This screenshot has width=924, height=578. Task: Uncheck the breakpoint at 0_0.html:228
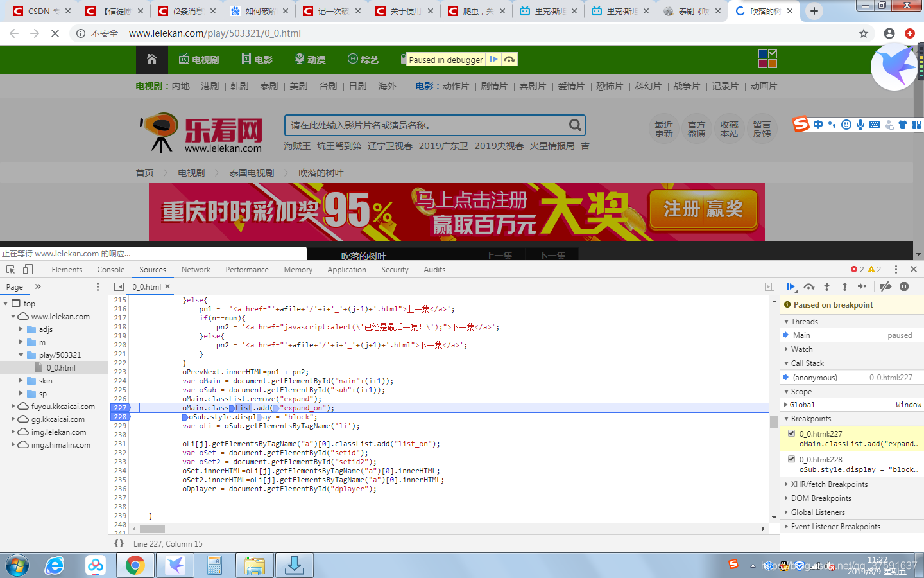(x=791, y=459)
